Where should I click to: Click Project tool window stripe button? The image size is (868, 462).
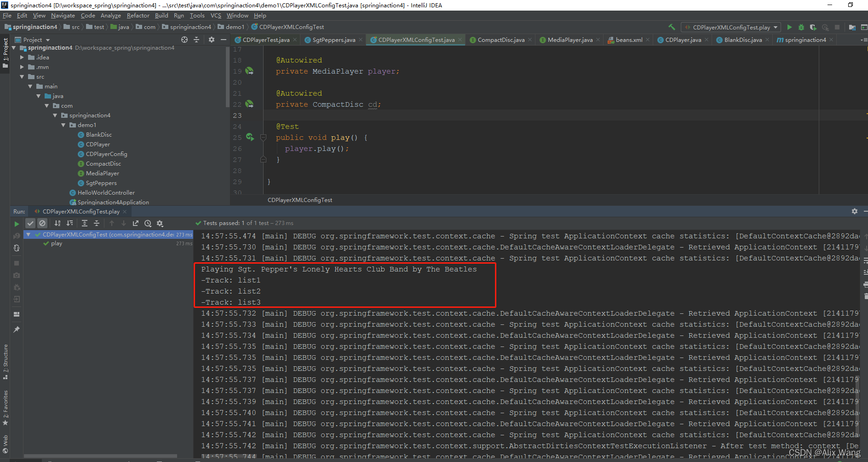tap(6, 53)
